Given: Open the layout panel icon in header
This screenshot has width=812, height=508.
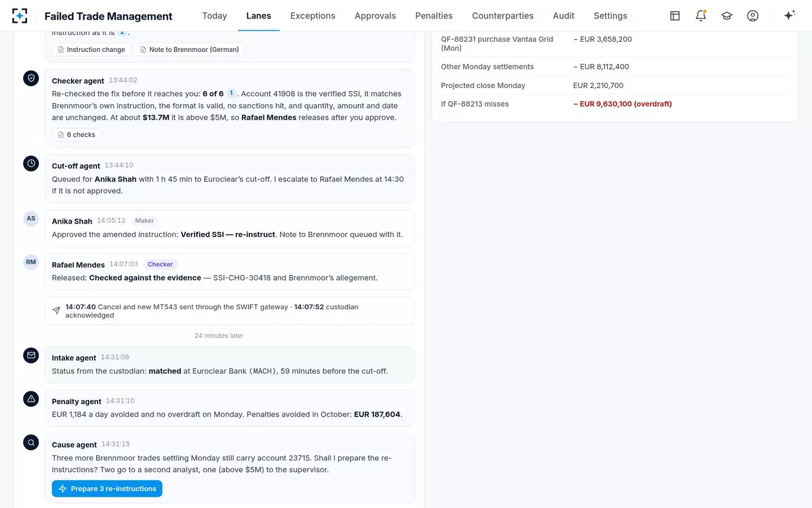Looking at the screenshot, I should pos(675,16).
